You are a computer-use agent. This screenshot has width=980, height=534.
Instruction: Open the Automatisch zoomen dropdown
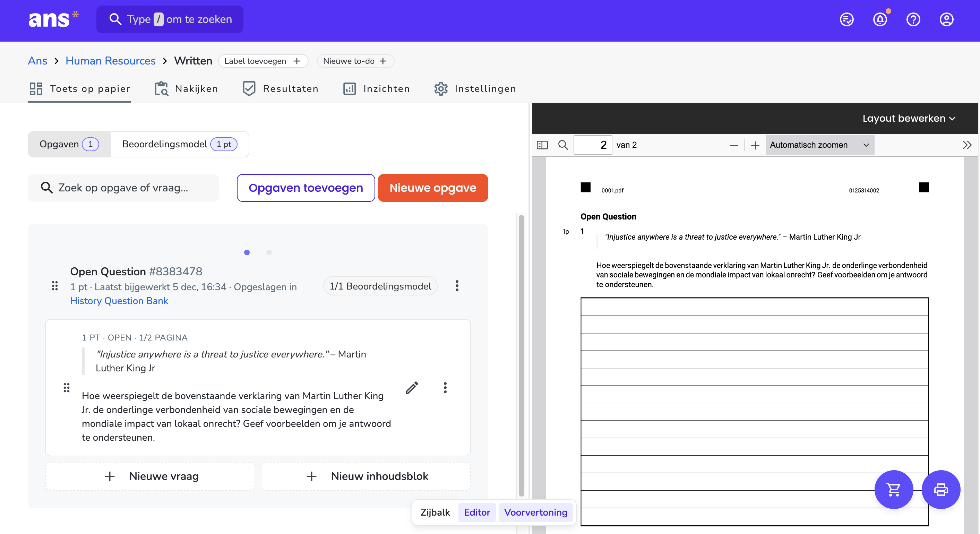(819, 145)
